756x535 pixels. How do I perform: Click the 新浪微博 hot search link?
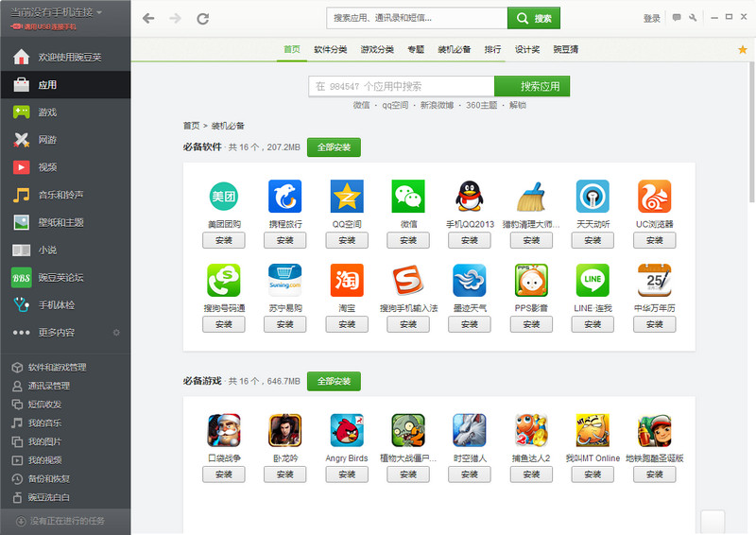(437, 105)
